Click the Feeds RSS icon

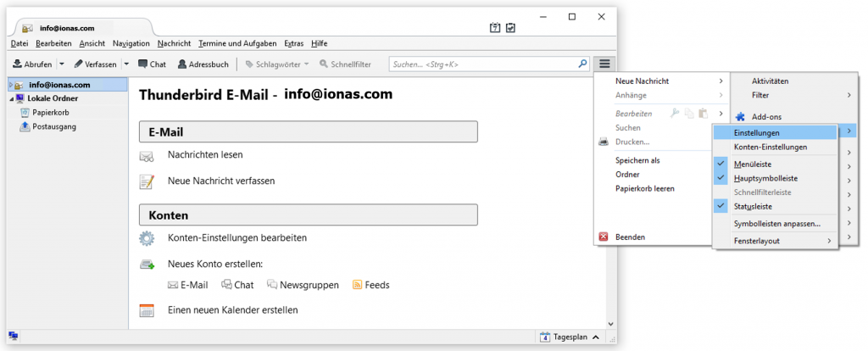[x=357, y=285]
